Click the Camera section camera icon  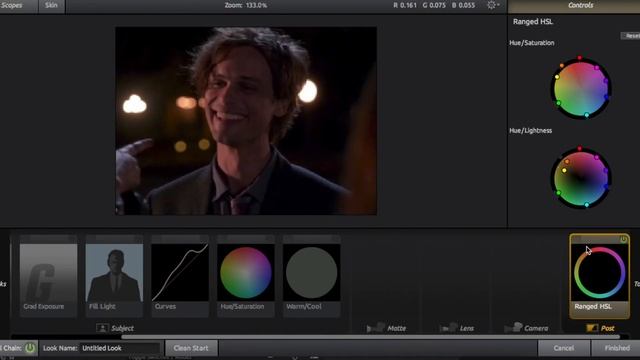coord(513,327)
